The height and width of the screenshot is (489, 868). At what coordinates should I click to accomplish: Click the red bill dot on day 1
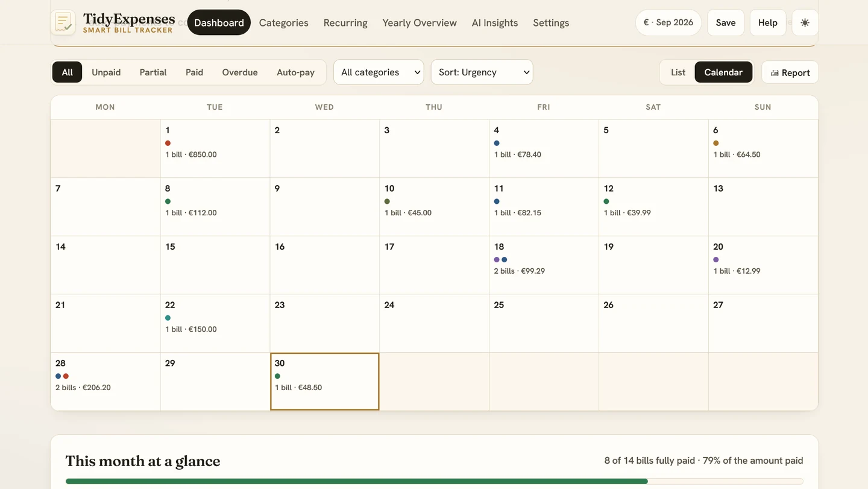click(168, 143)
